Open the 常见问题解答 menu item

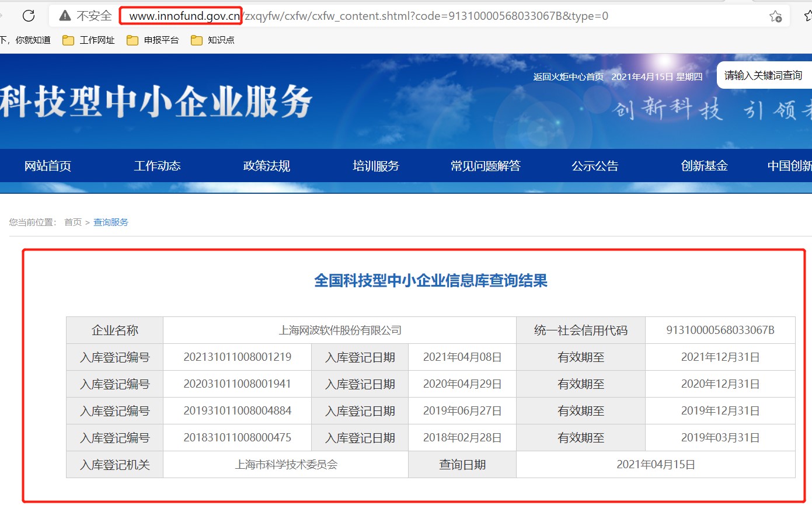pyautogui.click(x=486, y=166)
